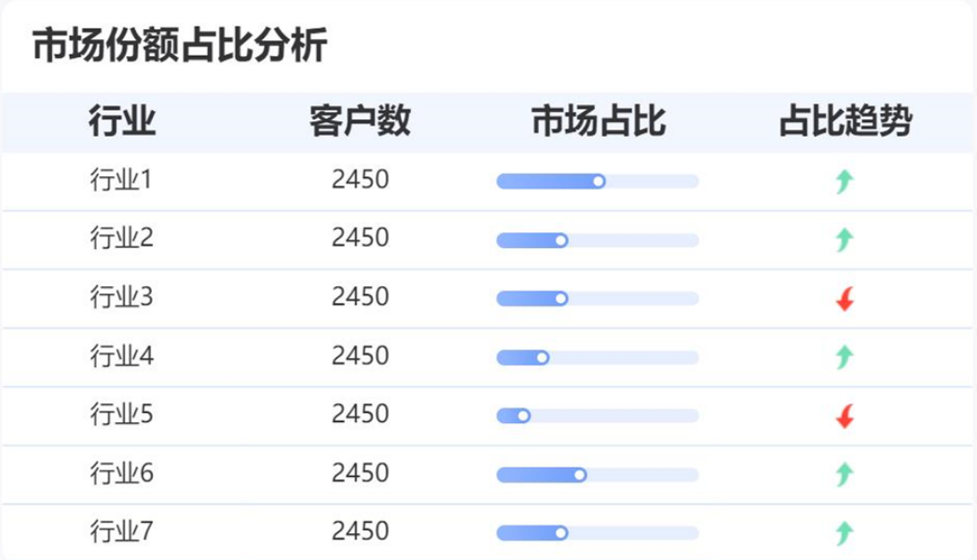Image resolution: width=977 pixels, height=560 pixels.
Task: Click the 市场份额占比分析 title
Action: (180, 46)
